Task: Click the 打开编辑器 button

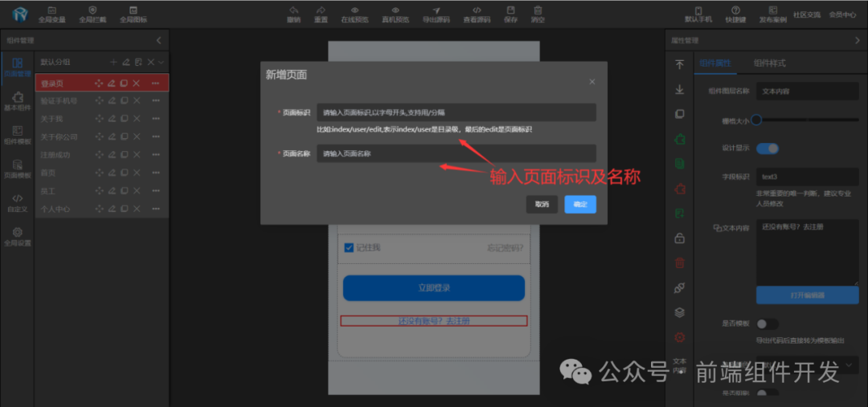Action: tap(807, 295)
